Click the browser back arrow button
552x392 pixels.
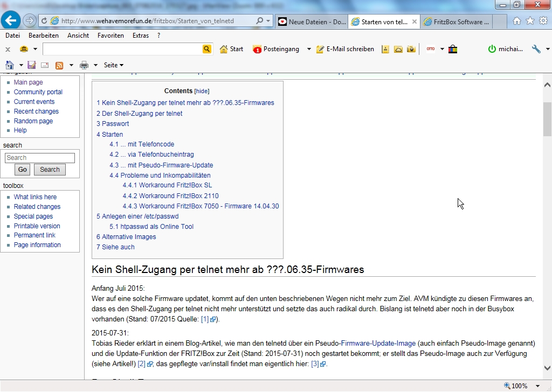(11, 21)
